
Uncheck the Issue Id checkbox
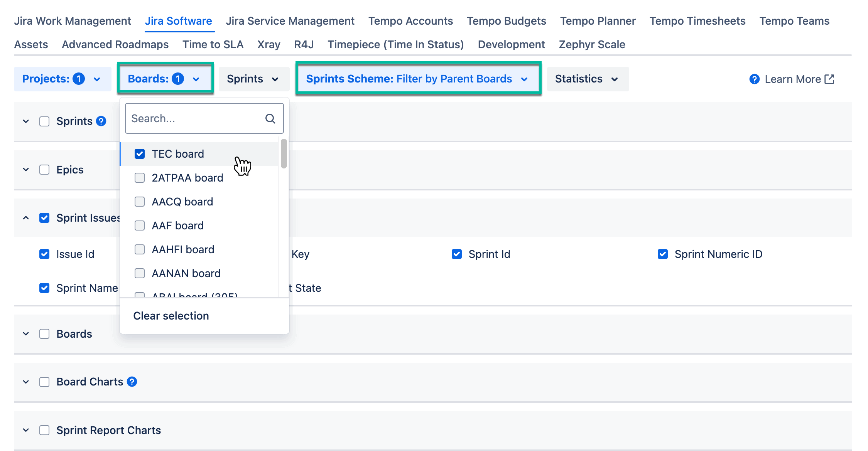click(x=44, y=254)
